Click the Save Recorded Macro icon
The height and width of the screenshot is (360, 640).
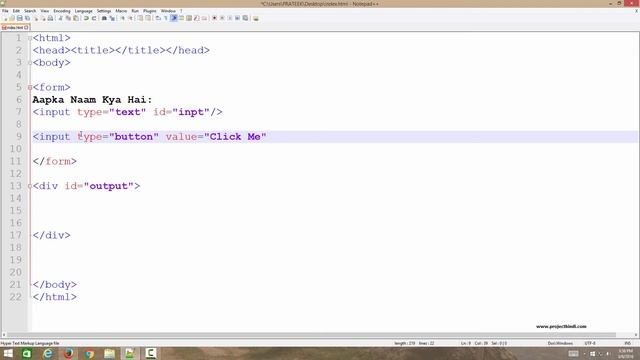tap(245, 18)
